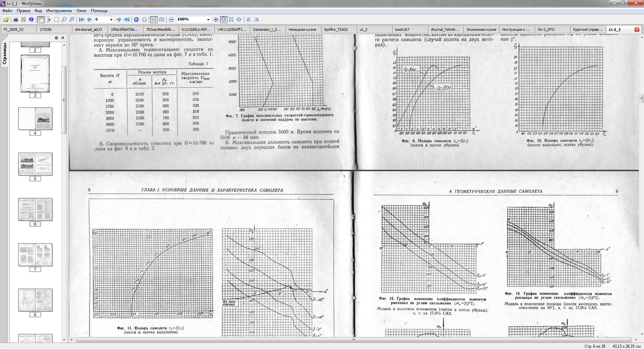Click the document horizontal scrollbar
The image size is (644, 349).
coord(353,340)
